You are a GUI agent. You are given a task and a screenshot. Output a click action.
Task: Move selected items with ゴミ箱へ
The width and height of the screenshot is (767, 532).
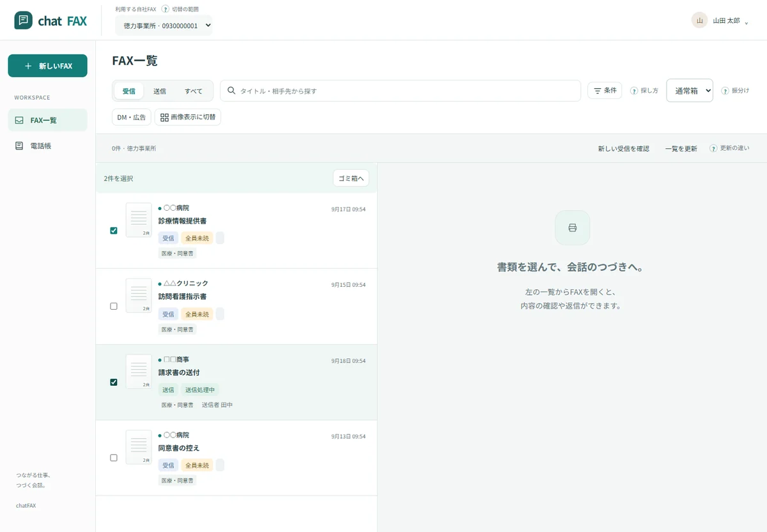point(351,178)
